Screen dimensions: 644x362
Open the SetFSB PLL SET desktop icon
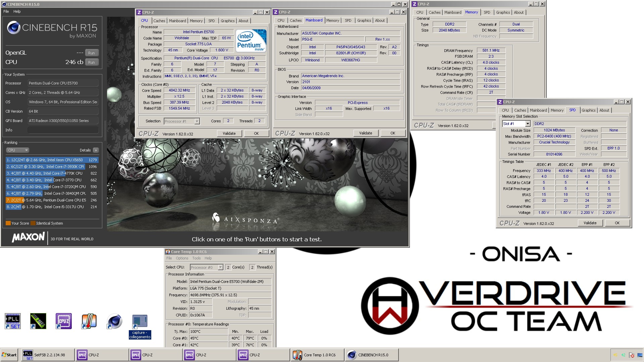tap(13, 321)
